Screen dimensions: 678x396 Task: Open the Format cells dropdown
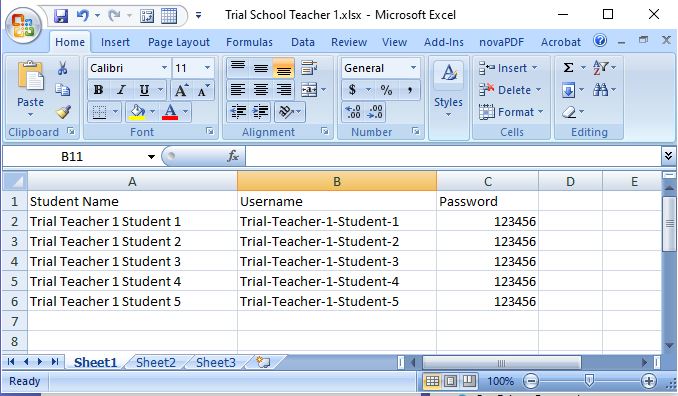pyautogui.click(x=540, y=112)
